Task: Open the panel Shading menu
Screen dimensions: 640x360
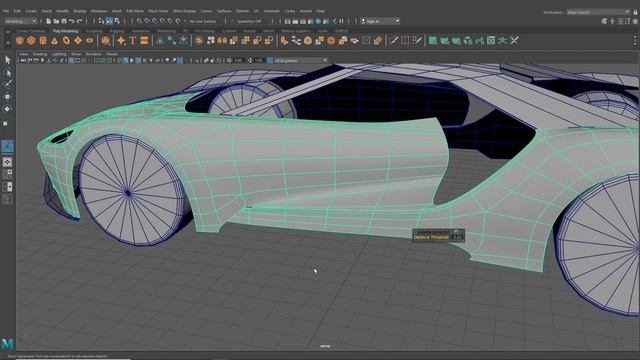Action: point(40,54)
